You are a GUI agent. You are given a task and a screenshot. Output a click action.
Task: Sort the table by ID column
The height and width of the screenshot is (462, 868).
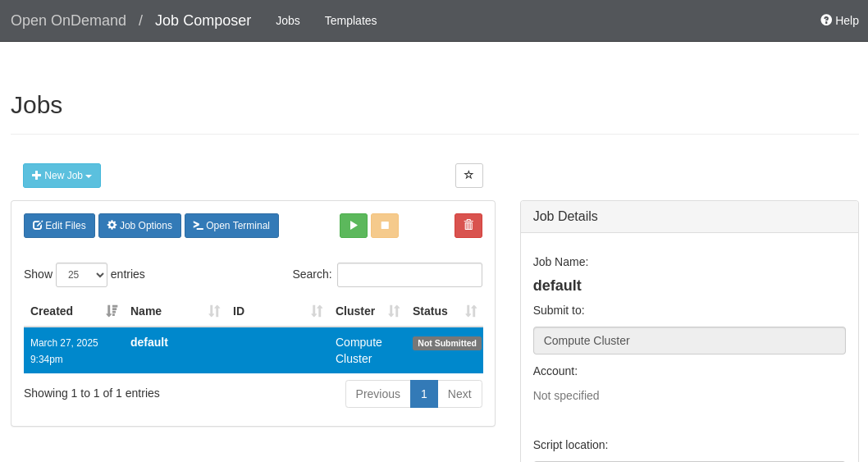tap(277, 311)
